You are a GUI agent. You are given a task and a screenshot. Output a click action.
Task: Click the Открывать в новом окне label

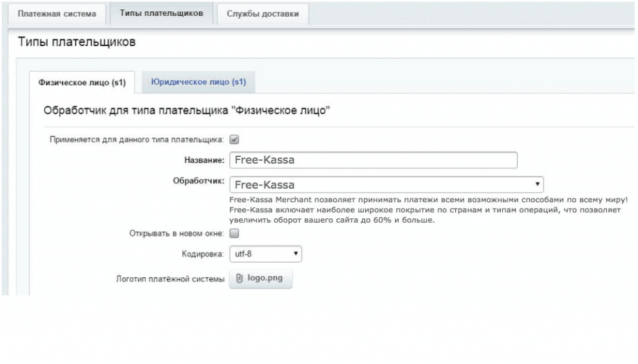coord(176,233)
